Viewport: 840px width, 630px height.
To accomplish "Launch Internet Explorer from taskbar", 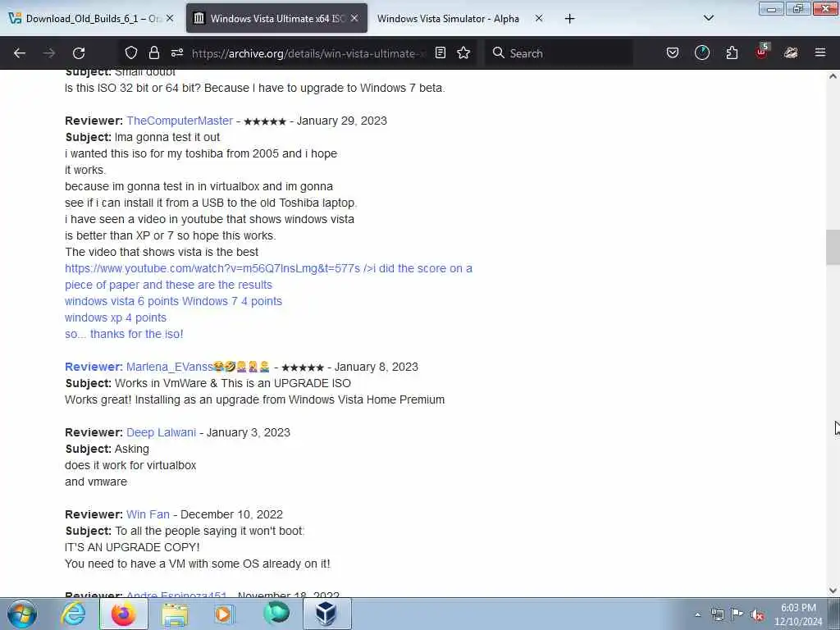I will (73, 614).
